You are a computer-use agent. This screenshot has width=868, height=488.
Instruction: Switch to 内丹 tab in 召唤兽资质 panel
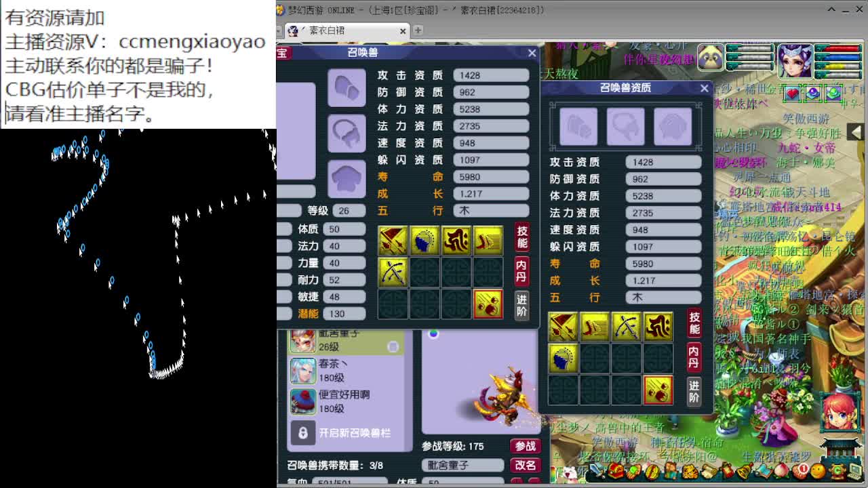click(694, 357)
